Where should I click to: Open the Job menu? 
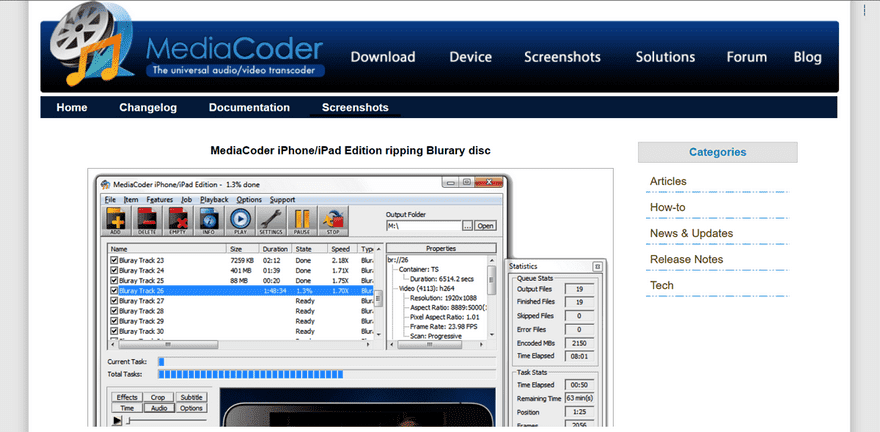186,200
